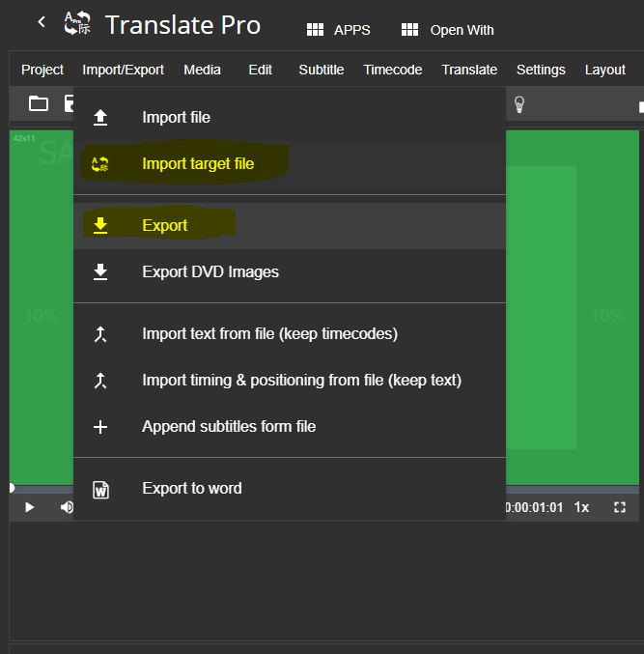This screenshot has height=654, width=644.
Task: Select Import target file
Action: [290, 164]
